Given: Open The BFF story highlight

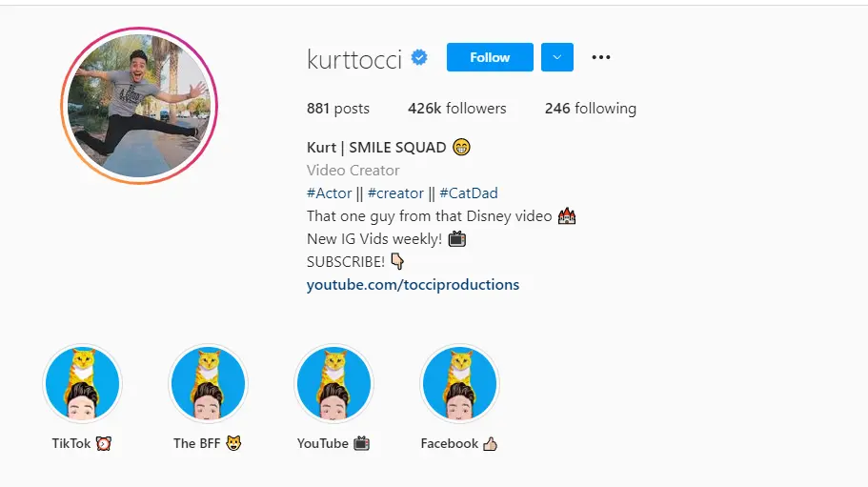Looking at the screenshot, I should (x=208, y=383).
